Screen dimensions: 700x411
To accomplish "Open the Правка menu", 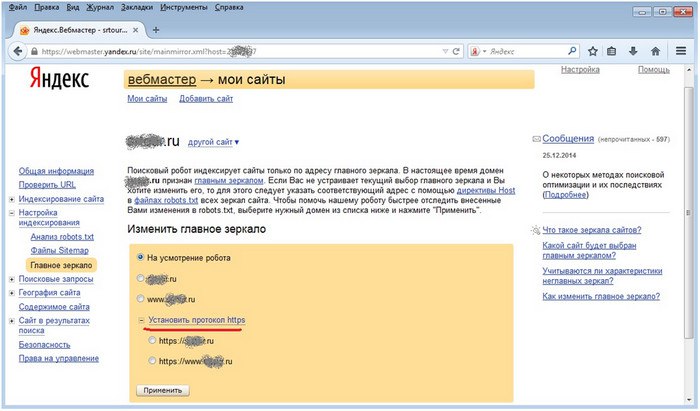I will (x=46, y=7).
